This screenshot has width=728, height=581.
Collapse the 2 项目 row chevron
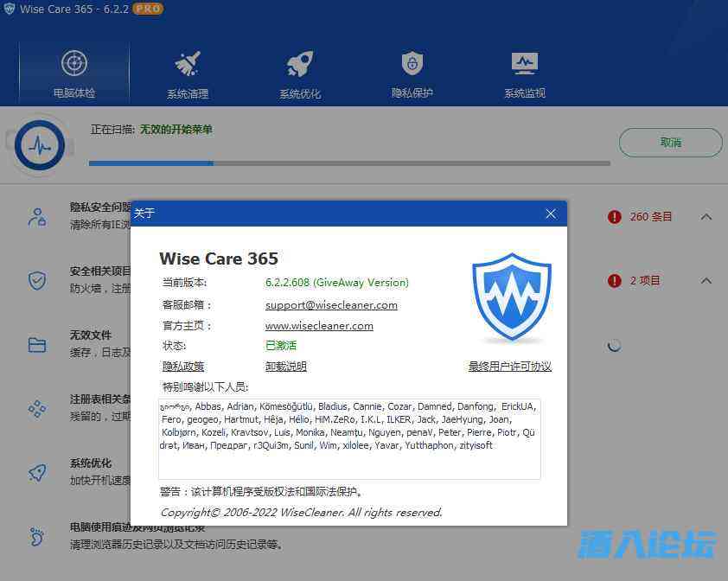tap(706, 280)
